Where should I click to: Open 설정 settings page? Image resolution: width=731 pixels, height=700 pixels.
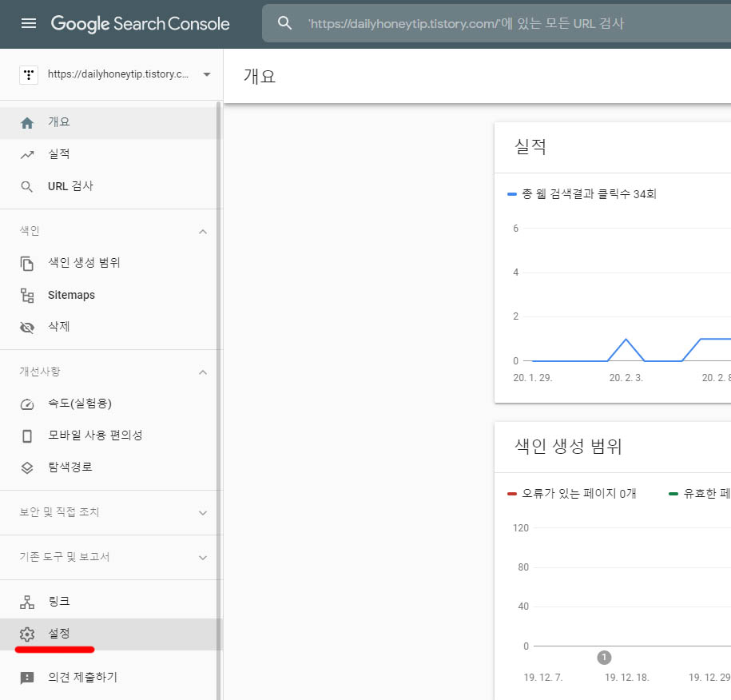109,634
